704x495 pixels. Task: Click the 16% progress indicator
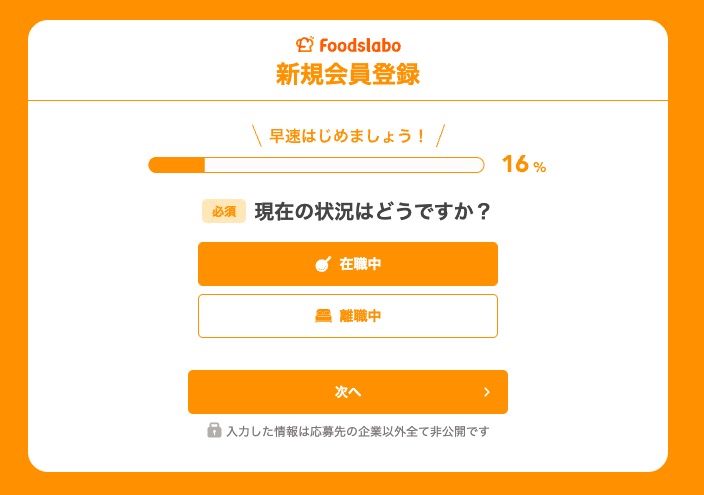(x=524, y=164)
